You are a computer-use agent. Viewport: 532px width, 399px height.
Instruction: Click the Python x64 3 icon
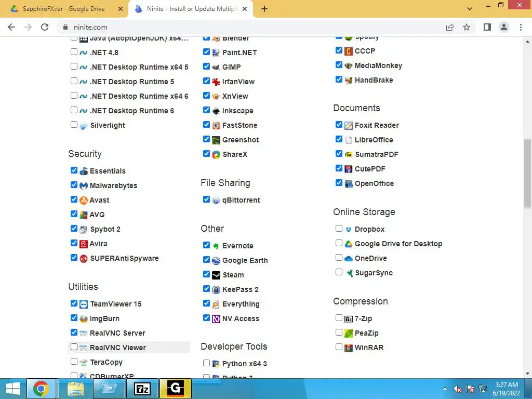point(216,364)
